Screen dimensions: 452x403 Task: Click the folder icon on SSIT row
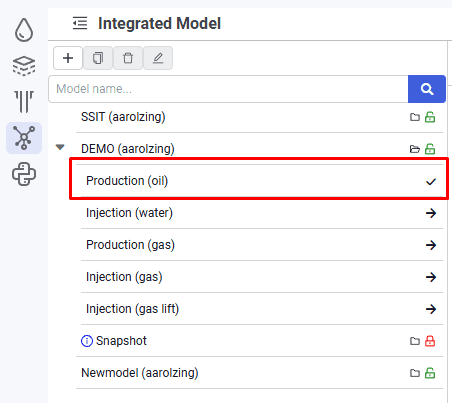pyautogui.click(x=415, y=117)
